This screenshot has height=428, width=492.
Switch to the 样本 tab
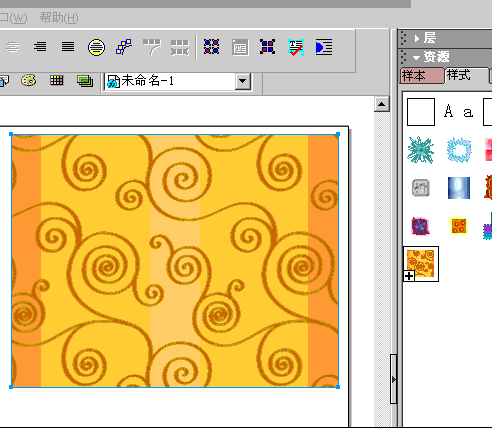(x=421, y=76)
